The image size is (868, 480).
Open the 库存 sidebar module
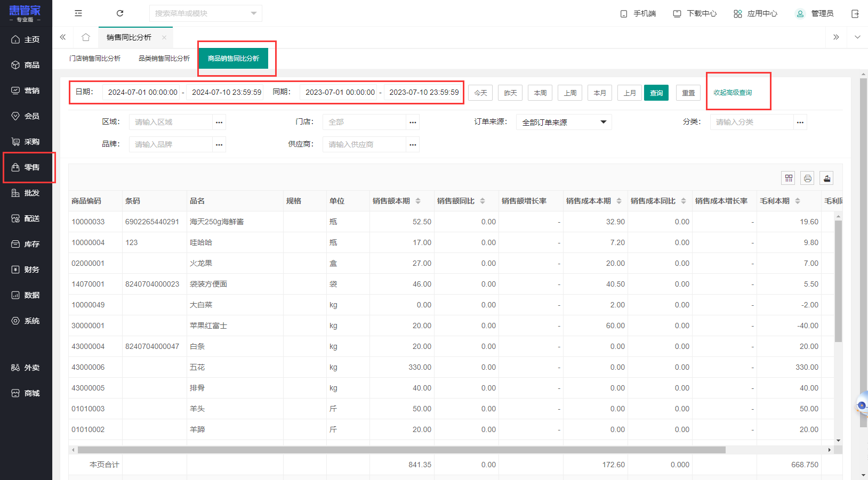click(x=26, y=244)
